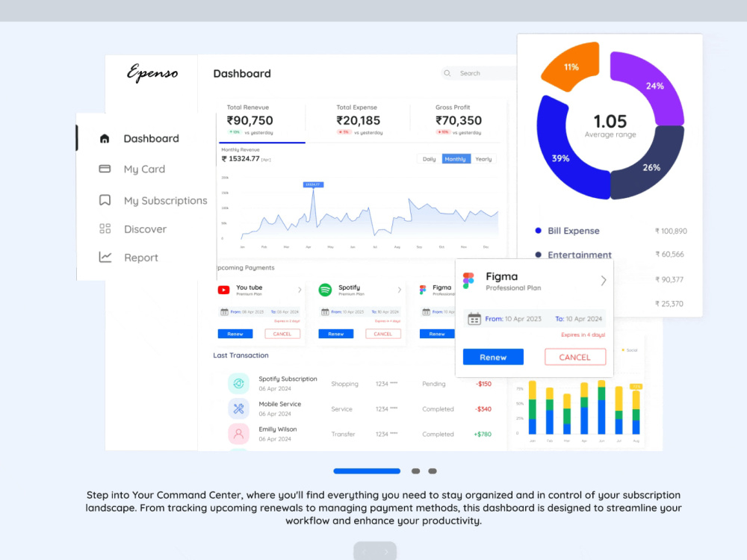The width and height of the screenshot is (747, 560).
Task: Select the Yearly chart view
Action: click(483, 159)
